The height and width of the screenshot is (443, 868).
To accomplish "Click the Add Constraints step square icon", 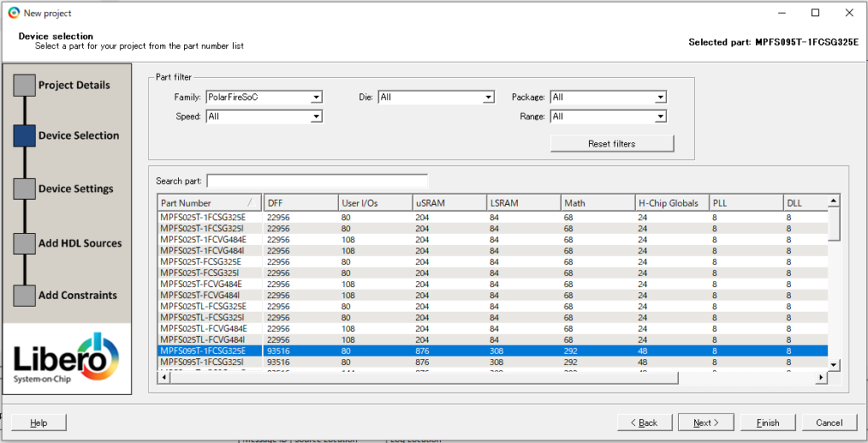I will pyautogui.click(x=25, y=295).
